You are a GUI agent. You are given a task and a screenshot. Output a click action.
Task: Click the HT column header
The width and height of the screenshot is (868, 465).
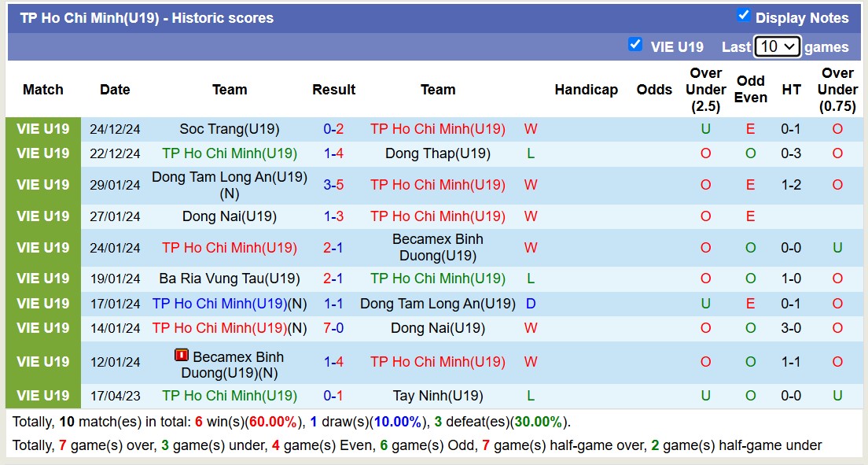click(x=791, y=90)
